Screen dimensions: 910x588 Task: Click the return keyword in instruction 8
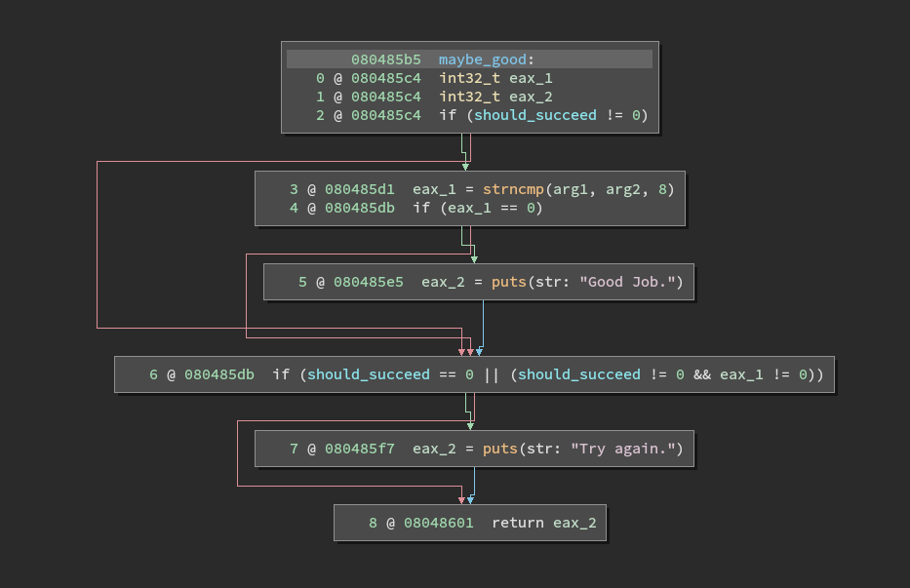(518, 524)
